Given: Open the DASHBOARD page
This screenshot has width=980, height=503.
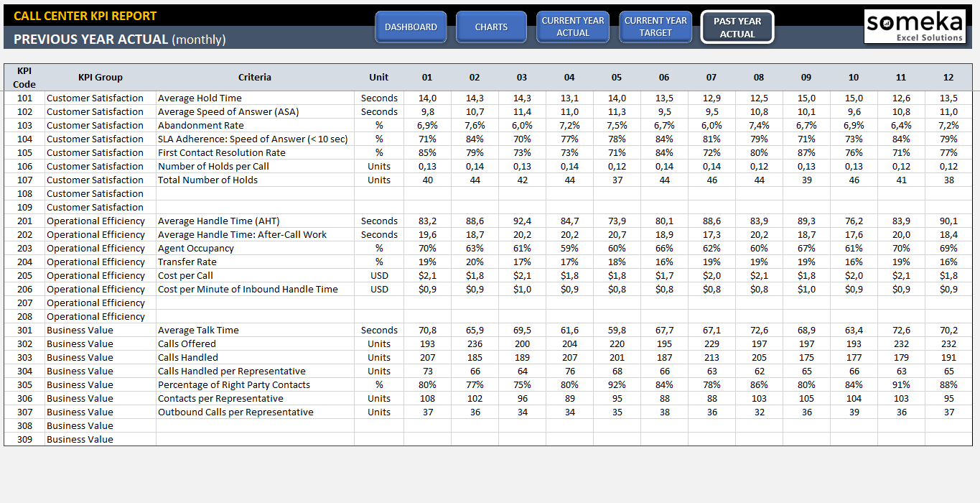Looking at the screenshot, I should [x=410, y=27].
